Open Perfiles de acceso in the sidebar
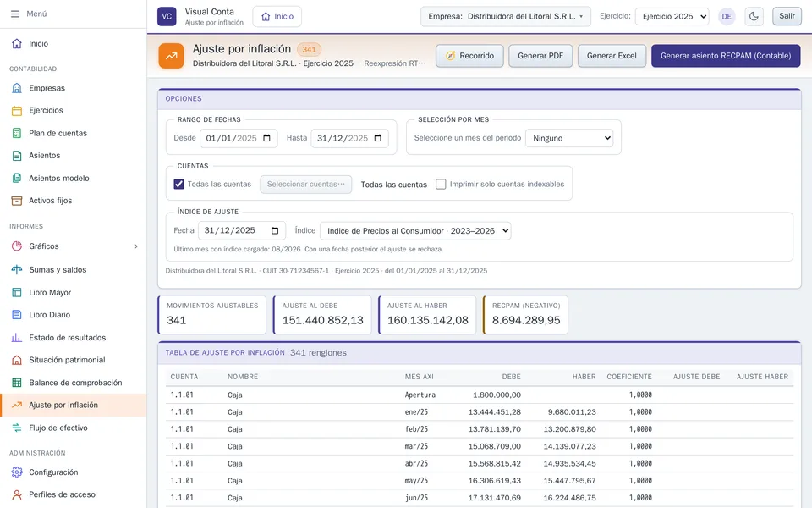Image resolution: width=812 pixels, height=508 pixels. click(x=73, y=494)
